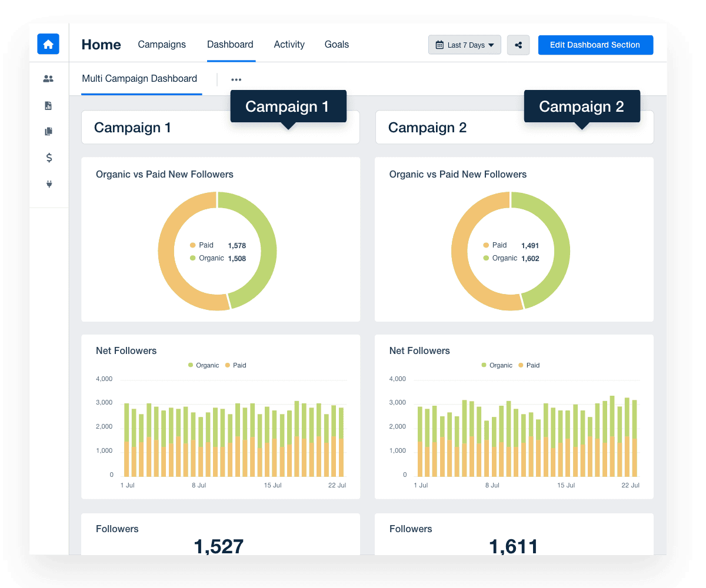Screen dimensions: 706x588
Task: Open the Last 7 Days date range dropdown
Action: pos(465,45)
